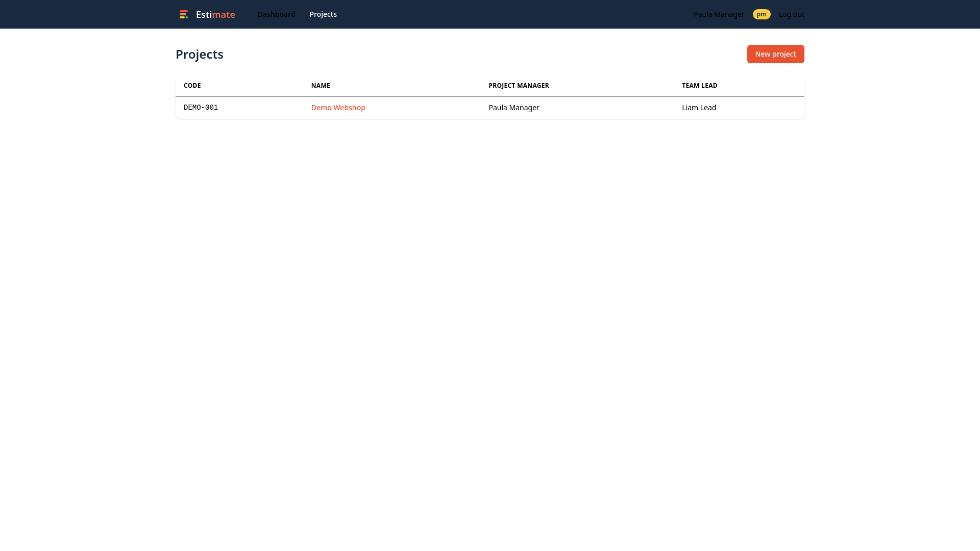The height and width of the screenshot is (551, 980).
Task: Select the DEMO-001 code cell
Action: pyautogui.click(x=239, y=108)
